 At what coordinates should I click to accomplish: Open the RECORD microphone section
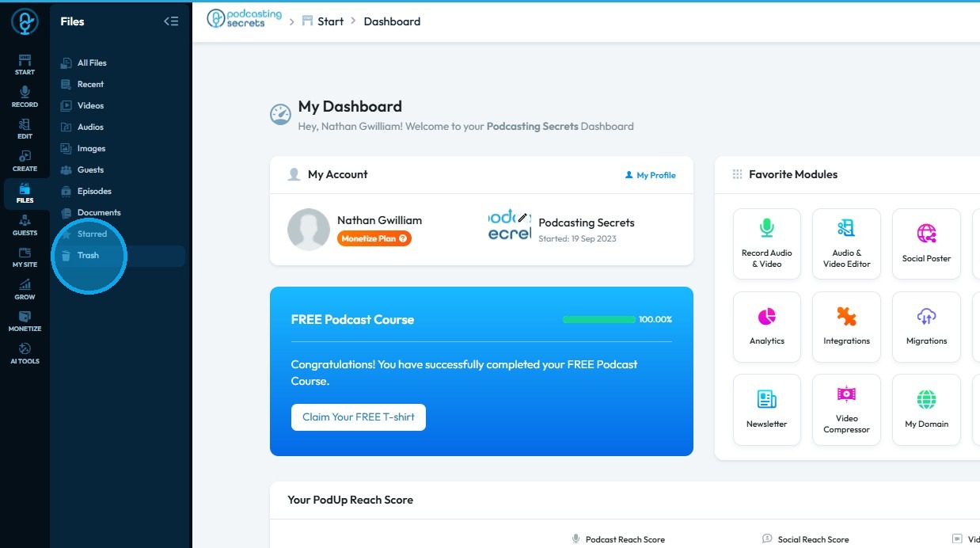[25, 97]
